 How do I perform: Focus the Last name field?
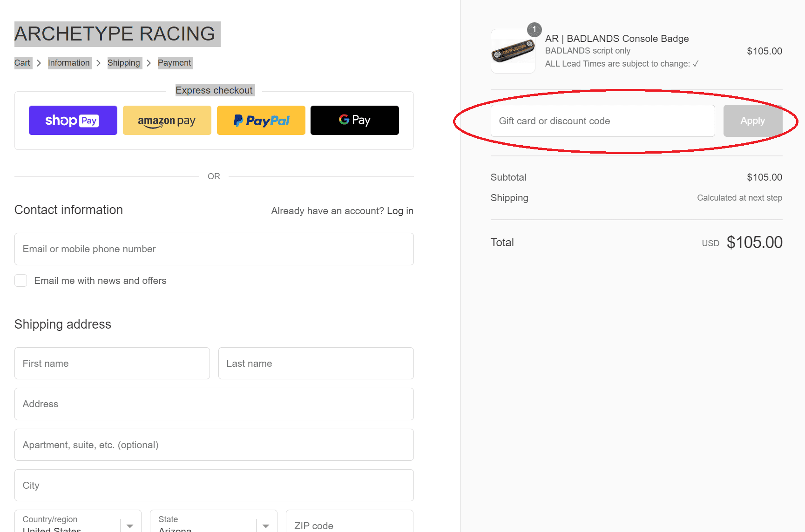point(316,364)
